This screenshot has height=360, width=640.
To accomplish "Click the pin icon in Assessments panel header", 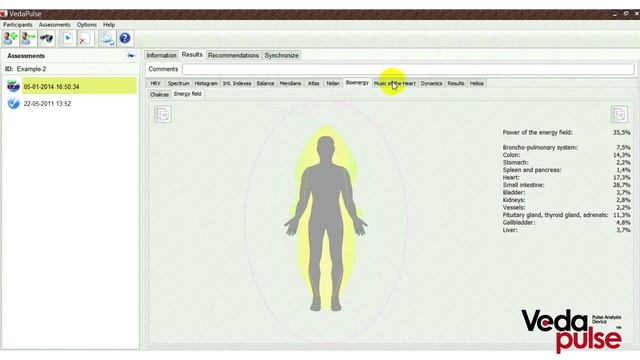I will click(x=131, y=56).
